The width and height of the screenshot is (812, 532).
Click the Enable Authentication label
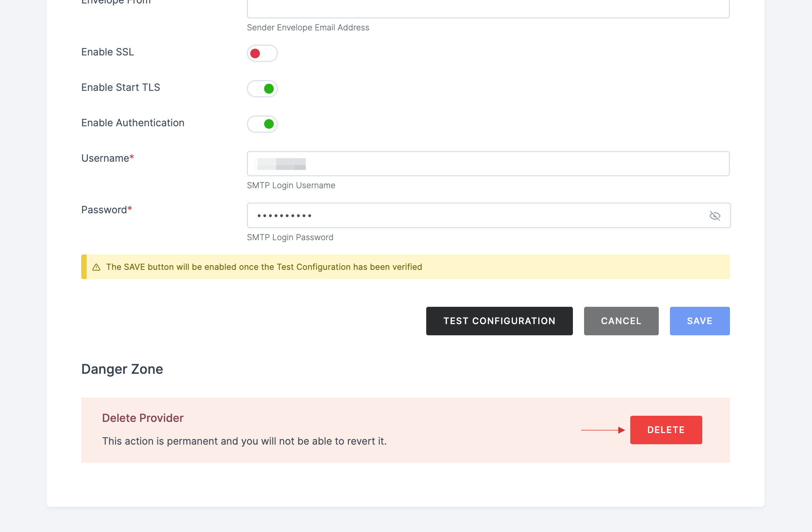click(x=133, y=123)
